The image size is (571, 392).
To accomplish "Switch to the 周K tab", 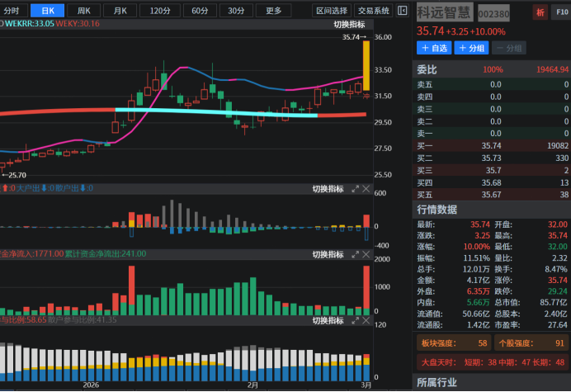I will click(x=84, y=11).
